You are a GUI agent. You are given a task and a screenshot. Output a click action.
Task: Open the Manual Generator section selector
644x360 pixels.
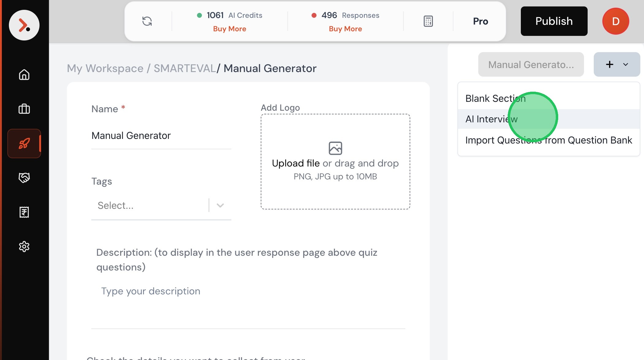(x=531, y=64)
